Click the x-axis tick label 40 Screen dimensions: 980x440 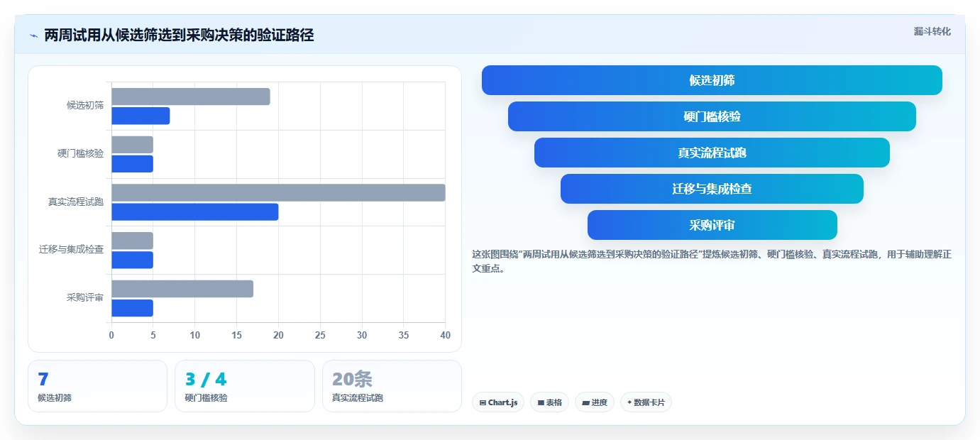(446, 335)
